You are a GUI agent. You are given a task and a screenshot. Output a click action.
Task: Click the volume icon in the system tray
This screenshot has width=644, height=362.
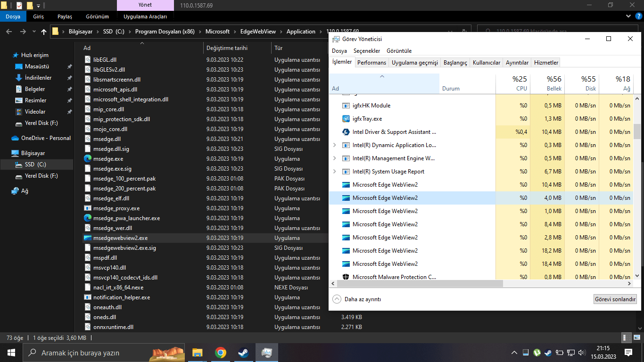583,353
